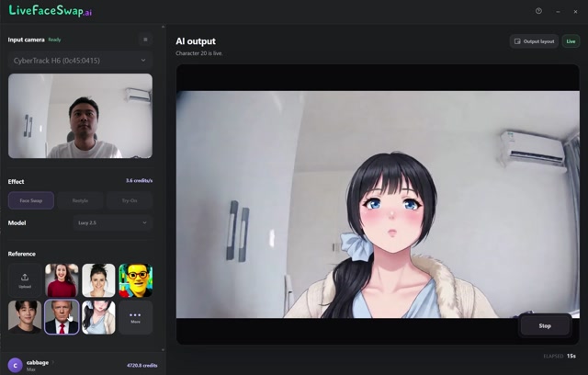Click the LiveFaceSwap.ai logo
The width and height of the screenshot is (588, 375).
(x=50, y=10)
